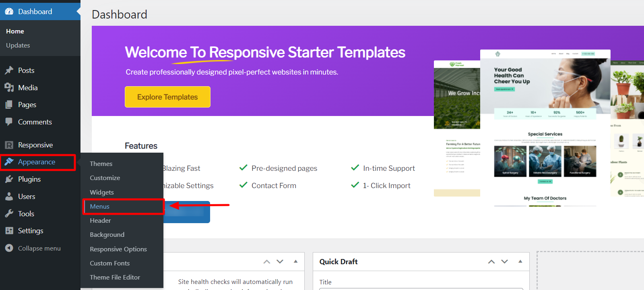Move Quick Draft widget up

(491, 262)
